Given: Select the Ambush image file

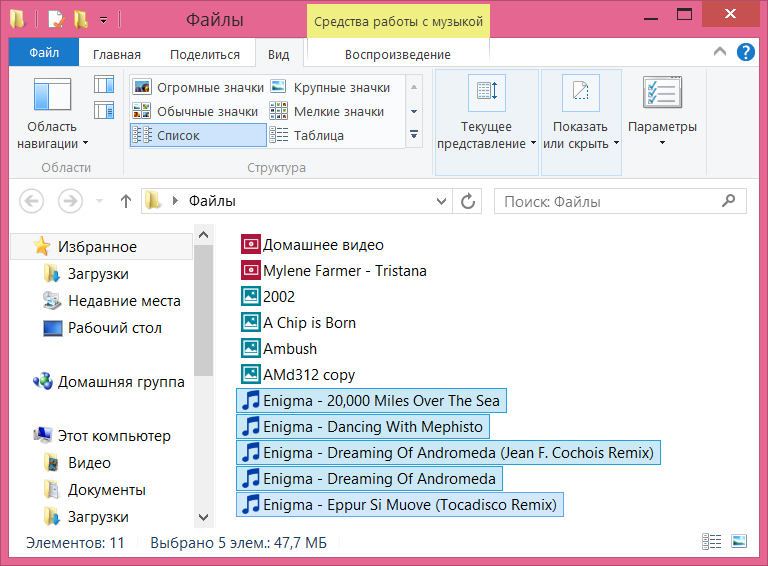Looking at the screenshot, I should click(x=279, y=348).
